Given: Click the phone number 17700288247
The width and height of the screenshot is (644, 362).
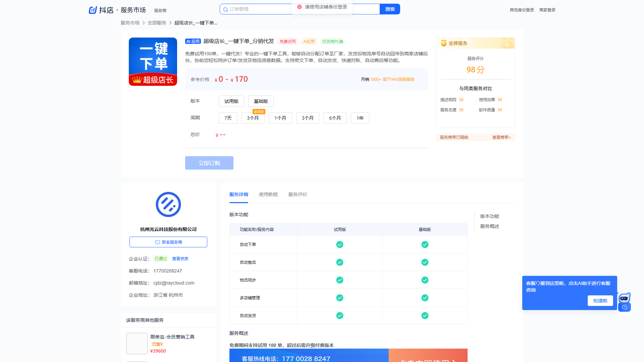Looking at the screenshot, I should 168,271.
